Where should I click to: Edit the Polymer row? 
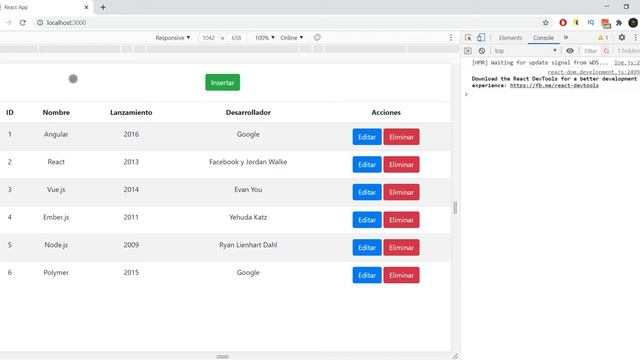(x=367, y=275)
